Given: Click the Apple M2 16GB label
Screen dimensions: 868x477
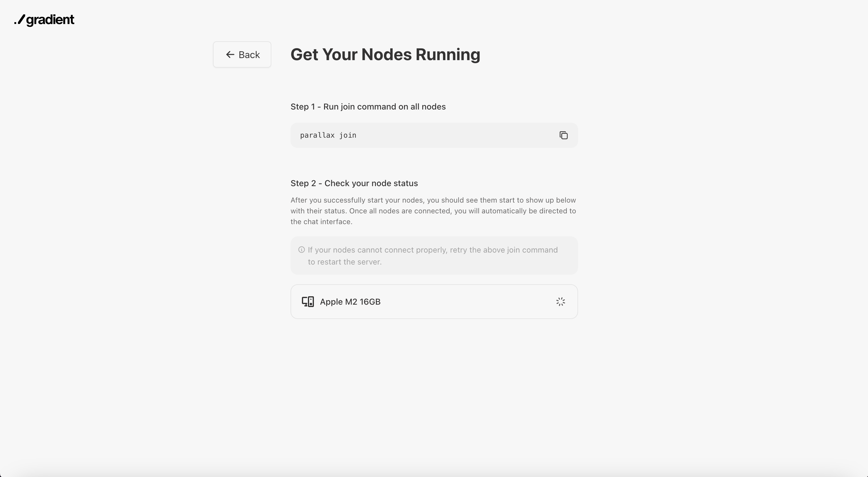Looking at the screenshot, I should pyautogui.click(x=350, y=302).
